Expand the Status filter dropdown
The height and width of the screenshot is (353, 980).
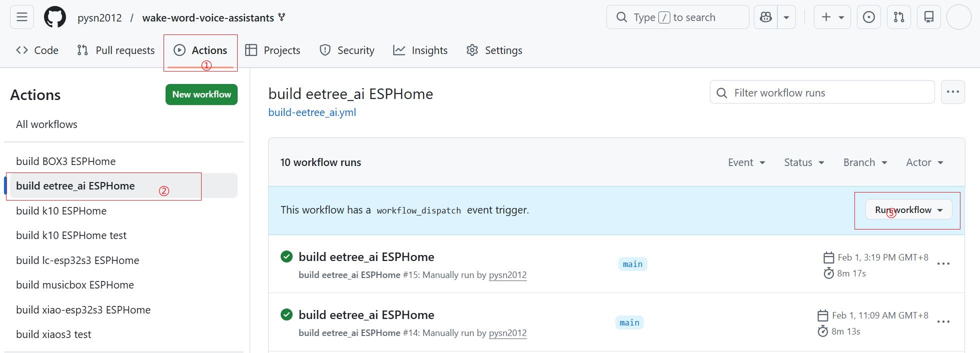(804, 162)
